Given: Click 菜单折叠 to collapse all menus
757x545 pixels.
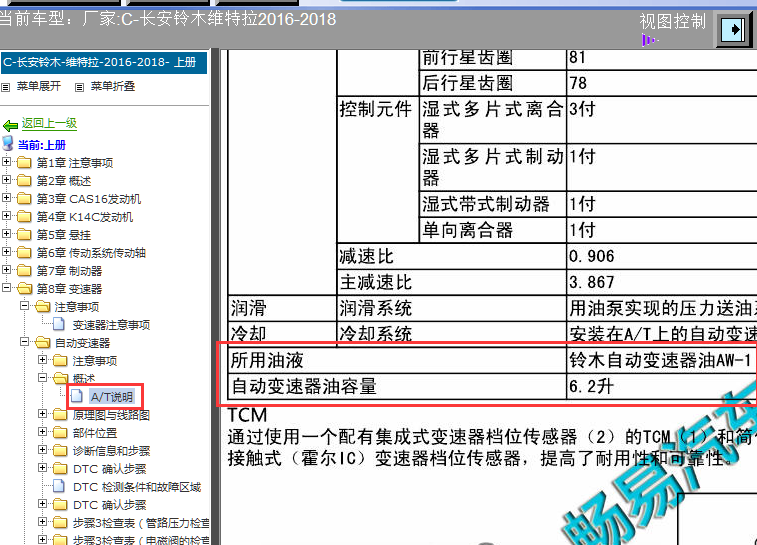Looking at the screenshot, I should [112, 86].
